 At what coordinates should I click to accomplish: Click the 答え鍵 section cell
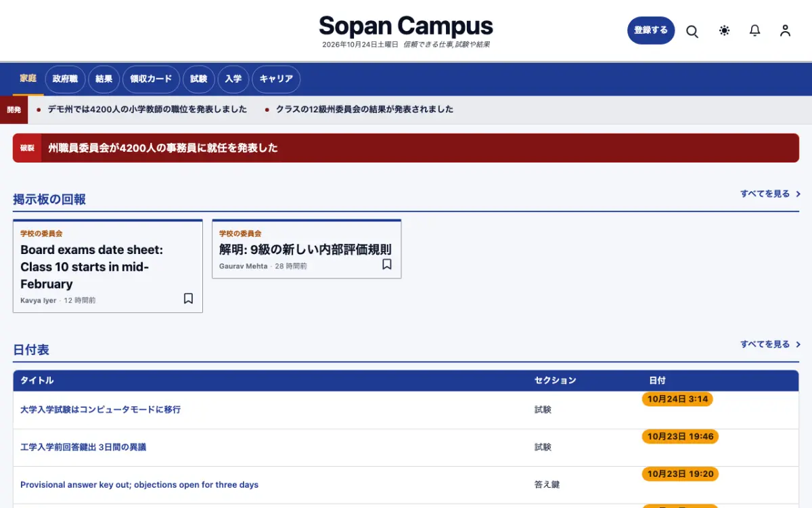pos(547,485)
